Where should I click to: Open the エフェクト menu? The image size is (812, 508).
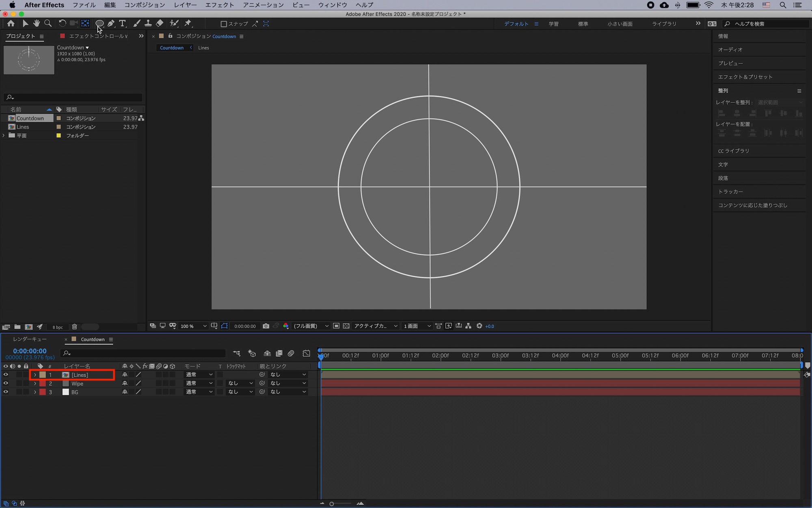click(220, 5)
